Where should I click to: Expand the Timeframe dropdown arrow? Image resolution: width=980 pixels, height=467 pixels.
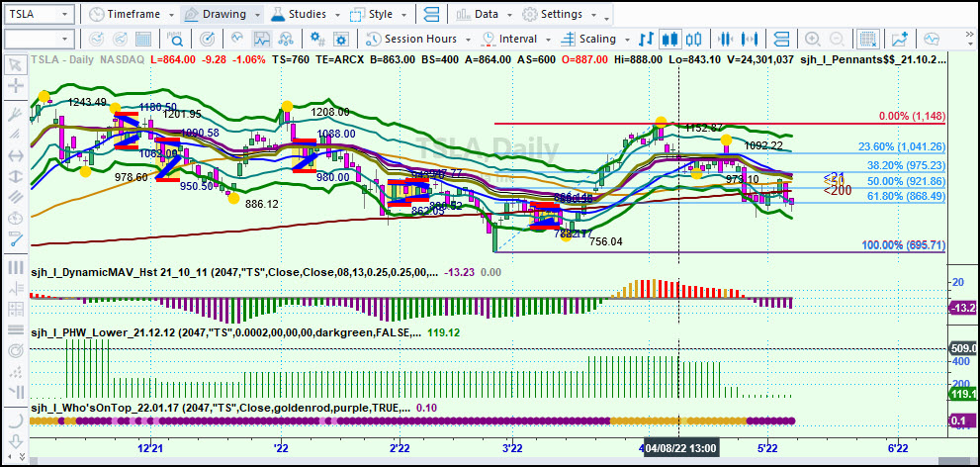(172, 15)
